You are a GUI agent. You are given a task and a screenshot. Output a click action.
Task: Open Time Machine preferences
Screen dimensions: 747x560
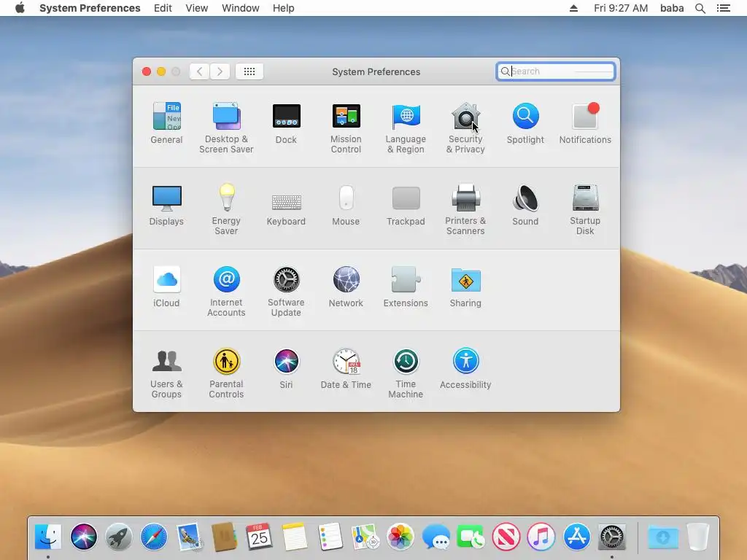tap(406, 373)
